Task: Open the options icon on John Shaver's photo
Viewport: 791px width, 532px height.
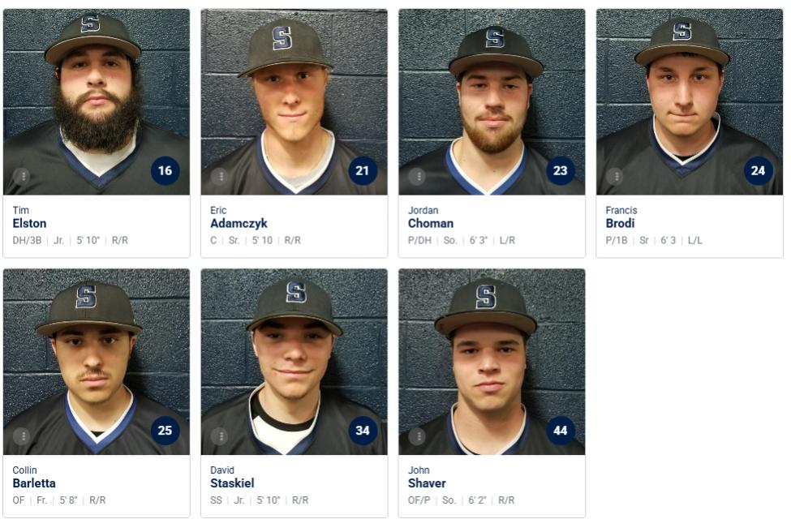Action: pyautogui.click(x=417, y=436)
